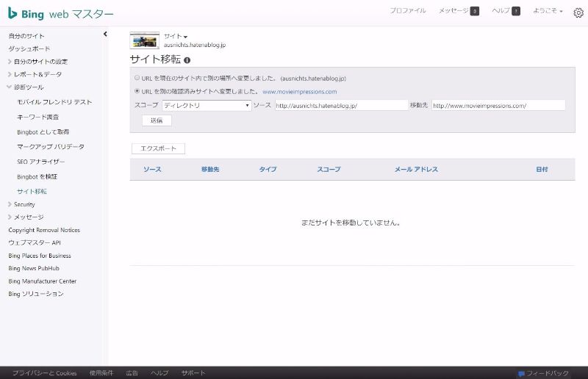
Task: Open ヘルプ footer link
Action: click(159, 373)
